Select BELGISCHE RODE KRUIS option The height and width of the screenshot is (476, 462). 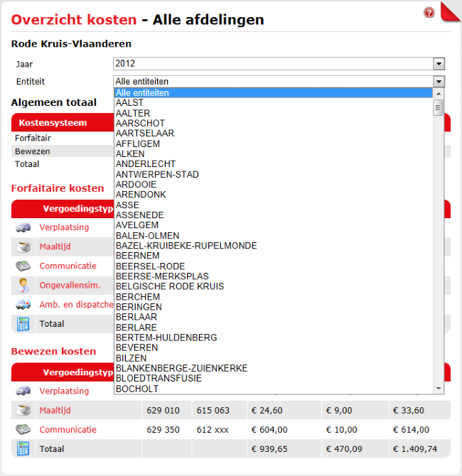coord(274,286)
